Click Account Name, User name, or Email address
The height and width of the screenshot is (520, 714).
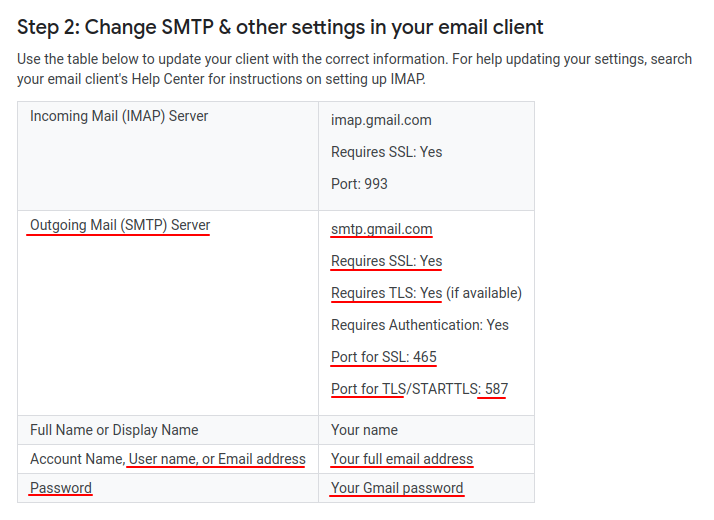coord(168,459)
